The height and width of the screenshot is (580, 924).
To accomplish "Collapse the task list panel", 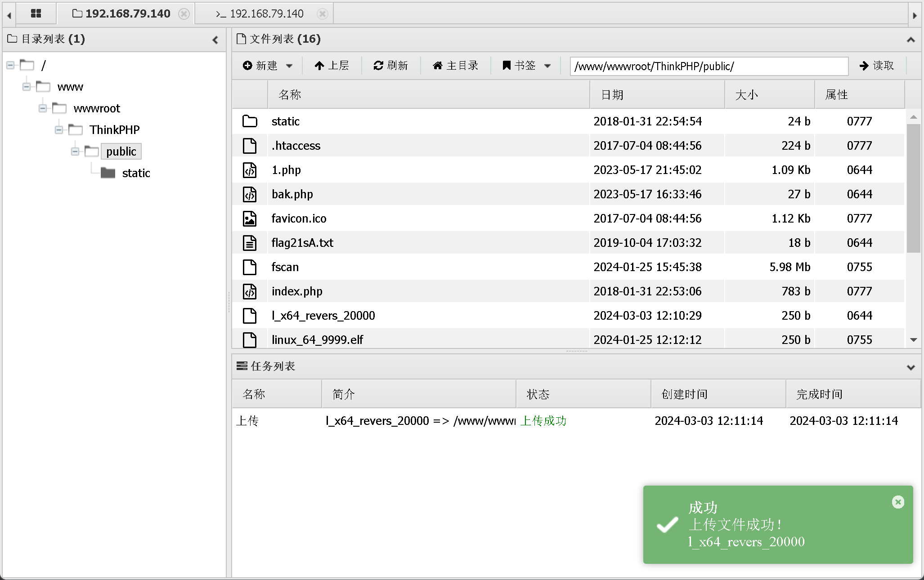I will pos(911,367).
